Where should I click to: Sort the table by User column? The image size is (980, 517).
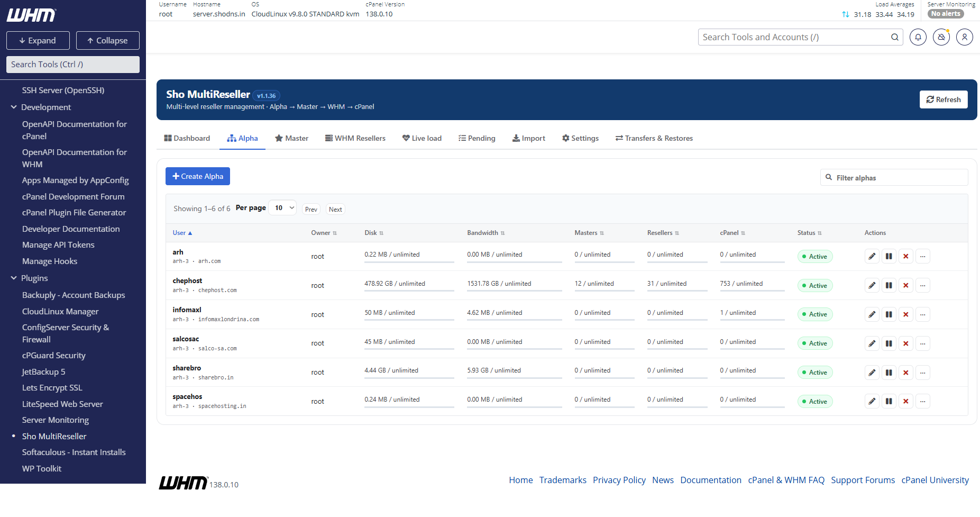click(182, 233)
